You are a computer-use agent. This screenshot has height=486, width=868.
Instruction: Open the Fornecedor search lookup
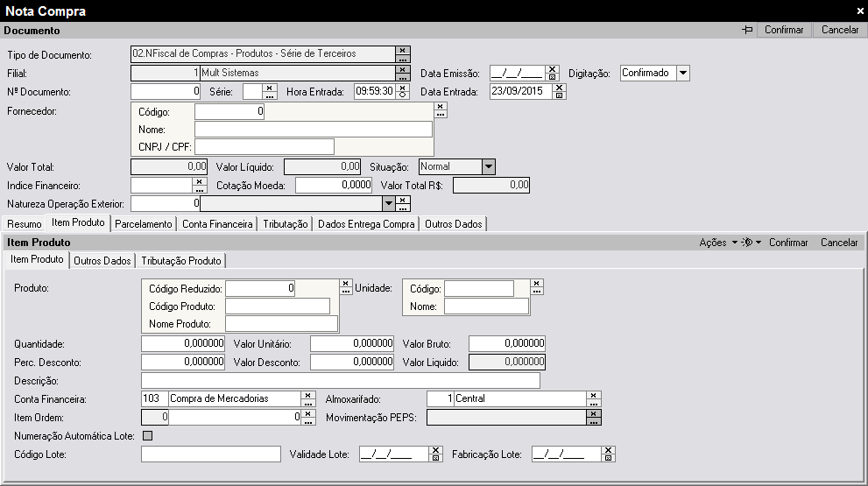[440, 114]
